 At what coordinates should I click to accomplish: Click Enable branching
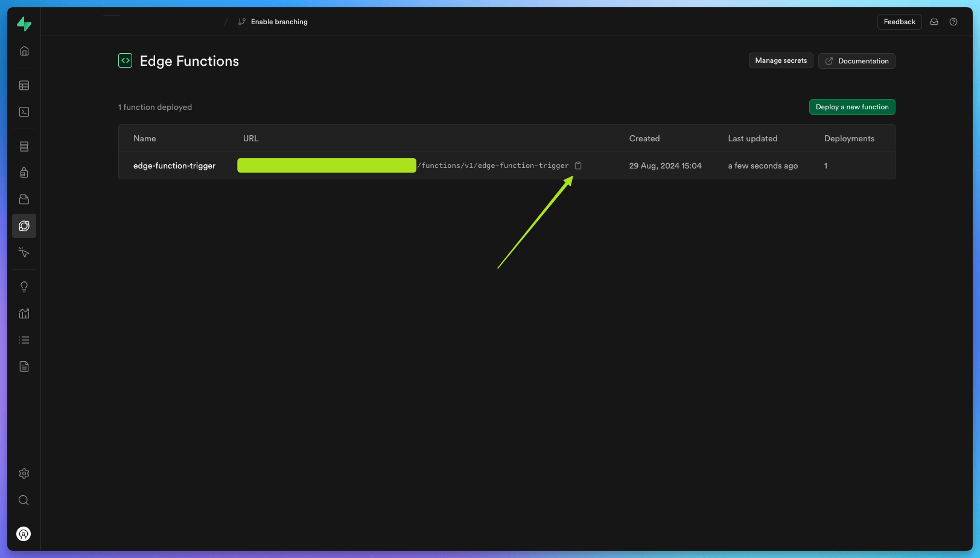click(273, 22)
